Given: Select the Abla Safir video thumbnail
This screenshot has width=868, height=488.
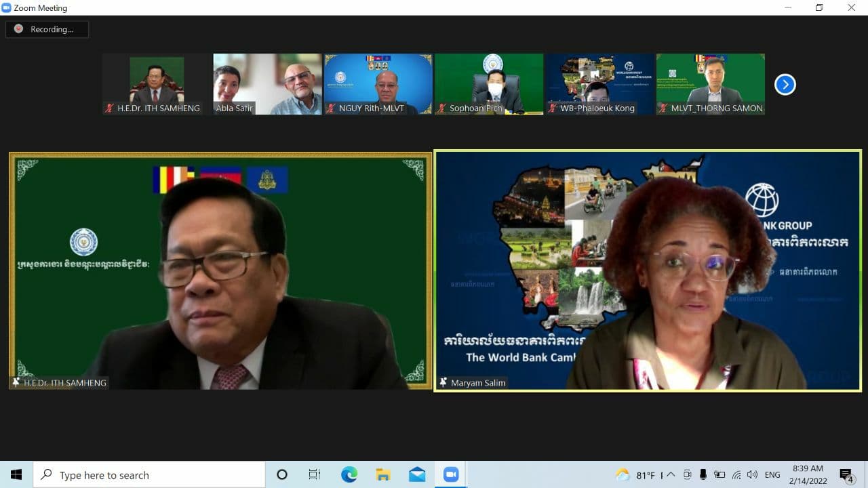Looking at the screenshot, I should pos(267,84).
